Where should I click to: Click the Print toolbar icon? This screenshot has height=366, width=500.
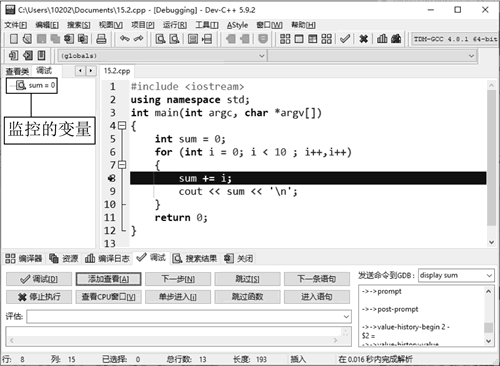pyautogui.click(x=101, y=39)
